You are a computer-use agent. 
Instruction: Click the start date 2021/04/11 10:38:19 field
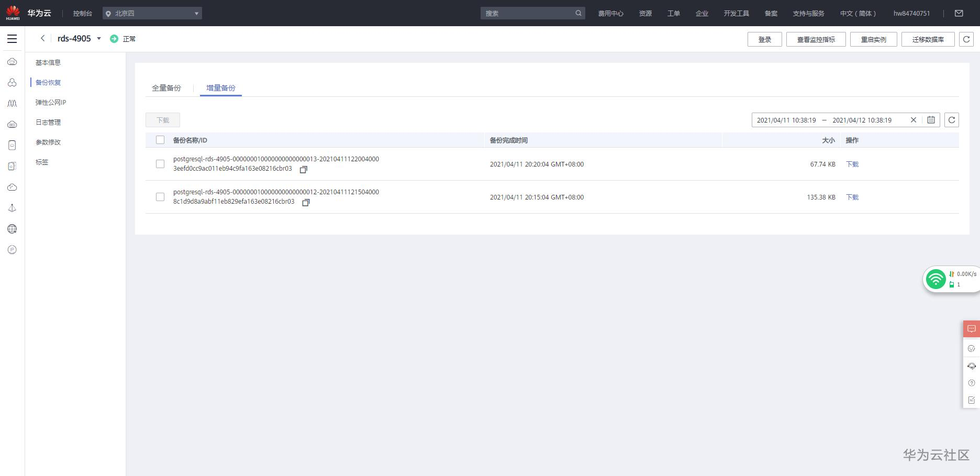point(786,120)
